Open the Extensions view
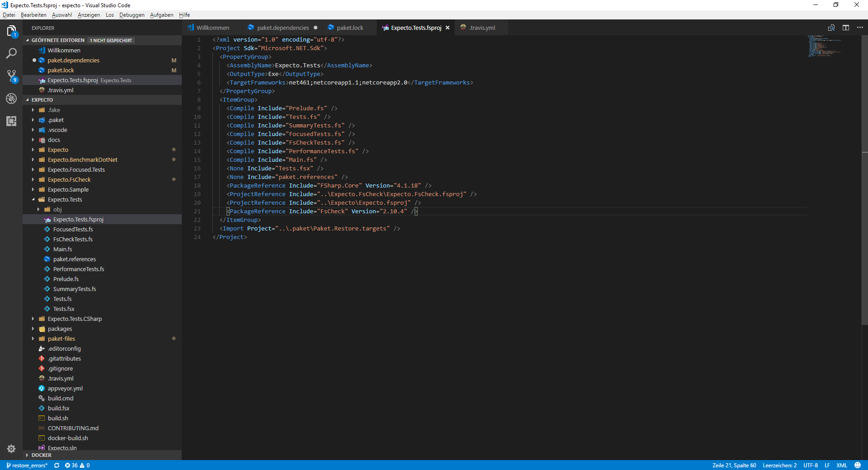868x470 pixels. 11,121
